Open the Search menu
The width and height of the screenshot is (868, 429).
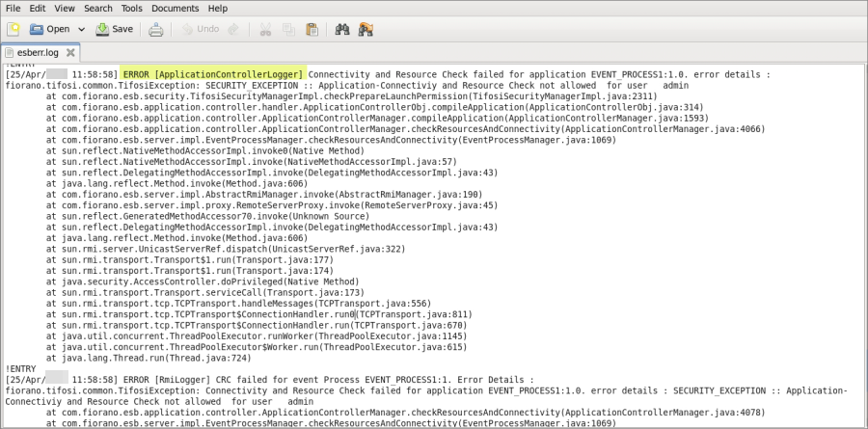coord(97,8)
